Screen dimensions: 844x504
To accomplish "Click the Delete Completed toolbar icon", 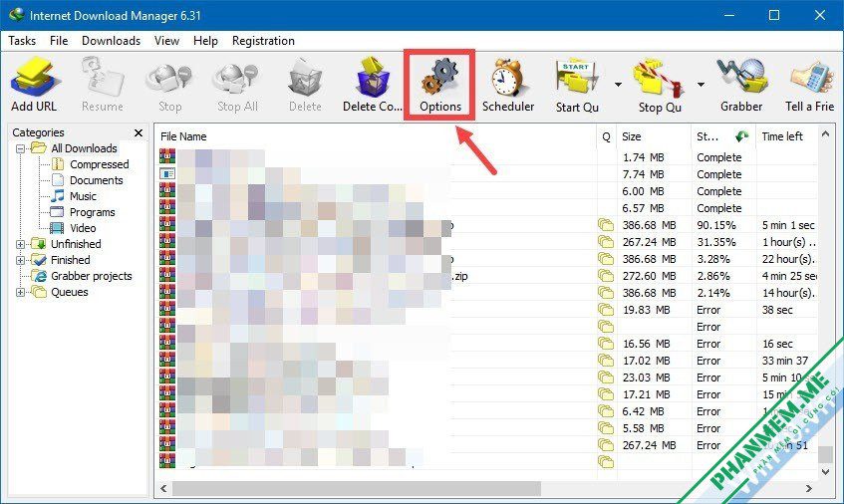I will [373, 77].
